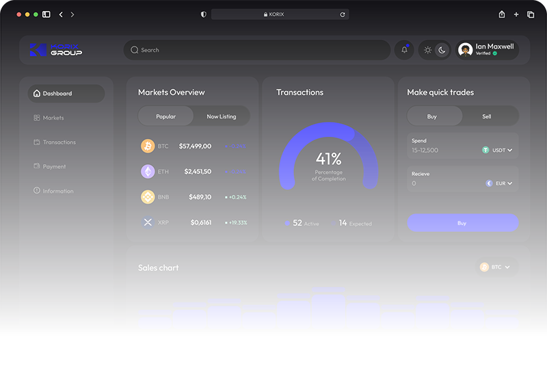Image resolution: width=547 pixels, height=392 pixels.
Task: Show browser tab overview icon
Action: [531, 14]
